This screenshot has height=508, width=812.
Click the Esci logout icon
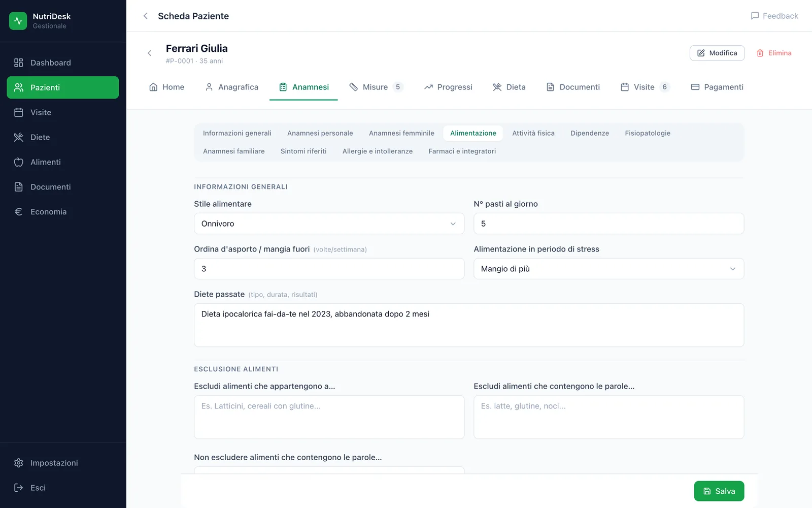pos(19,488)
